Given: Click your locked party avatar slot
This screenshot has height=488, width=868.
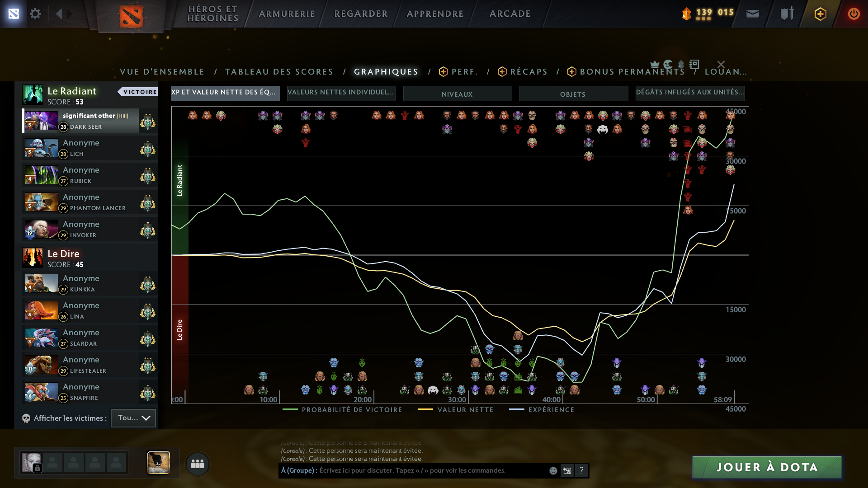Looking at the screenshot, I should point(31,463).
